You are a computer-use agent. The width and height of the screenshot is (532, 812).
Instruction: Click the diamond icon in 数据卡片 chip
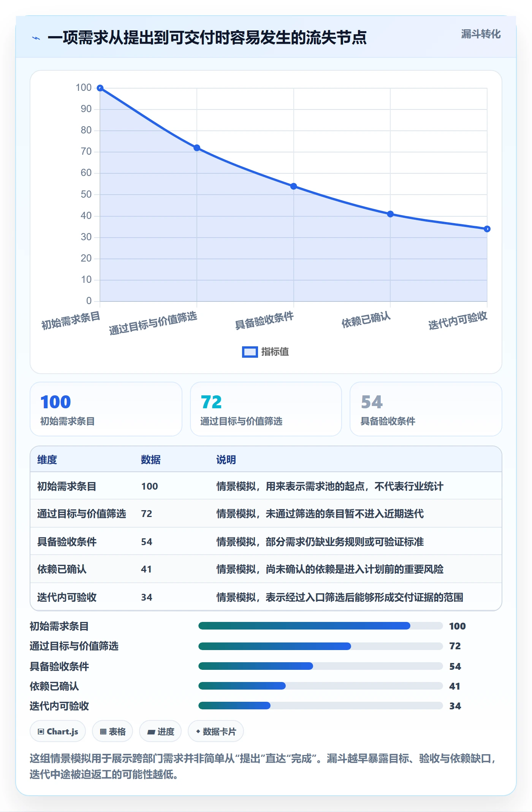(x=198, y=731)
